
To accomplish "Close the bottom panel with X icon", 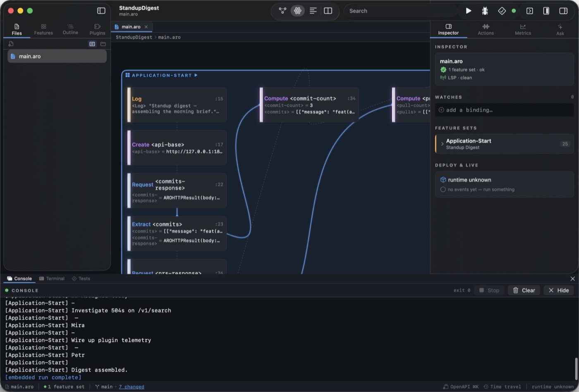I will 573,279.
